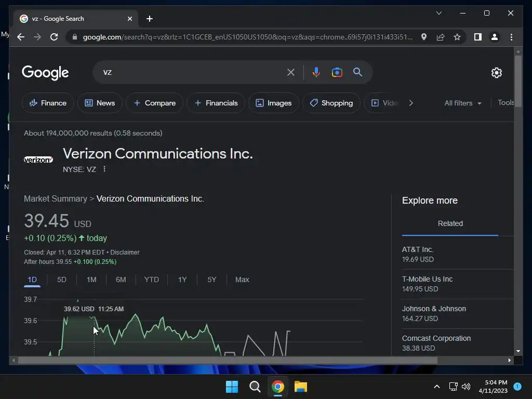
Task: Click the vertical scrollbar thumb
Action: tap(518, 81)
